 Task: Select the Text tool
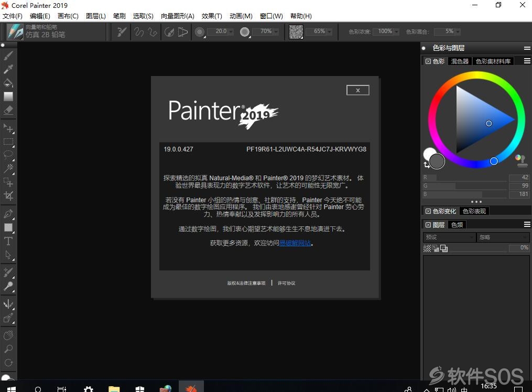[x=8, y=241]
